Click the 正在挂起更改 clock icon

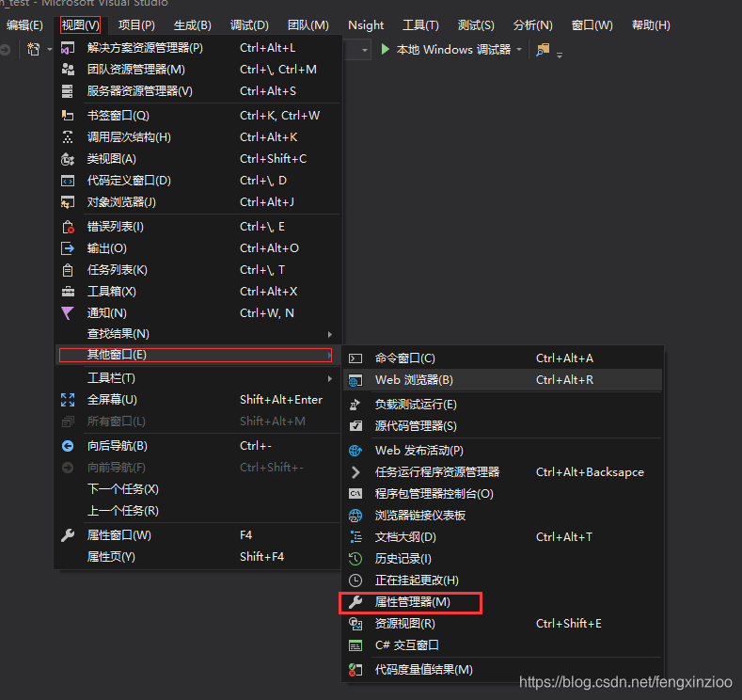(355, 581)
